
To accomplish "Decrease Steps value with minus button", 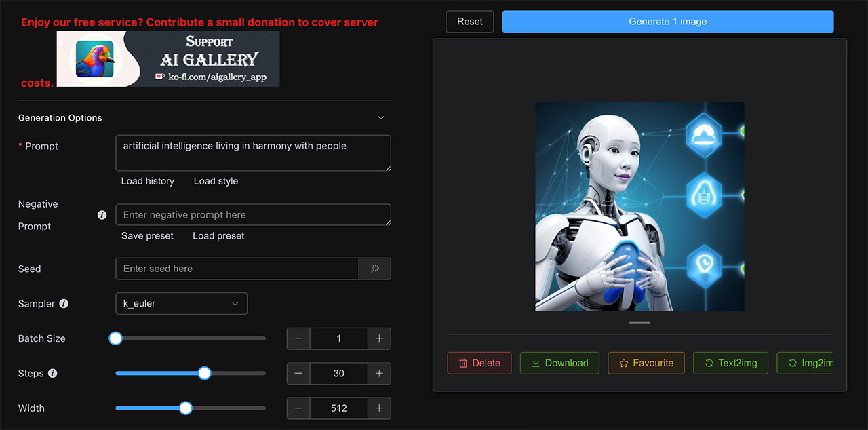I will pyautogui.click(x=299, y=374).
